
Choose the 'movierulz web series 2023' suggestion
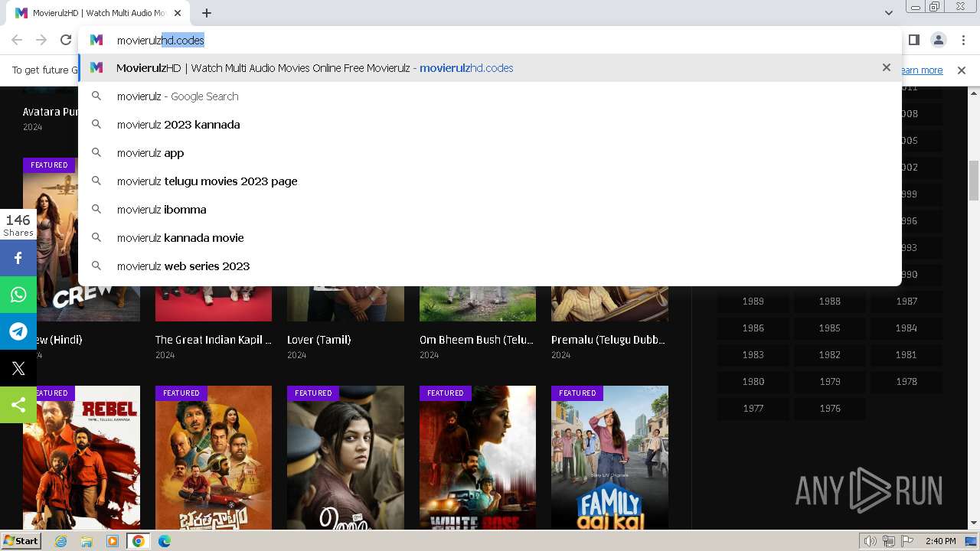tap(490, 266)
